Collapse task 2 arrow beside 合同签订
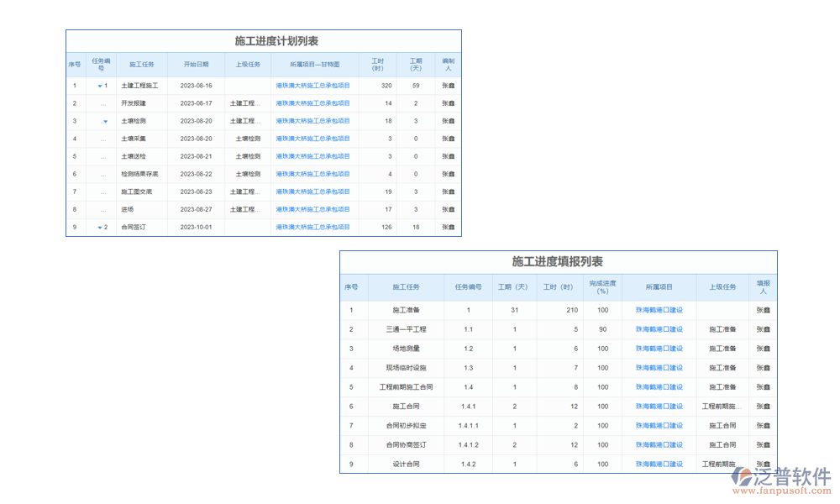The height and width of the screenshot is (504, 840). (x=99, y=228)
